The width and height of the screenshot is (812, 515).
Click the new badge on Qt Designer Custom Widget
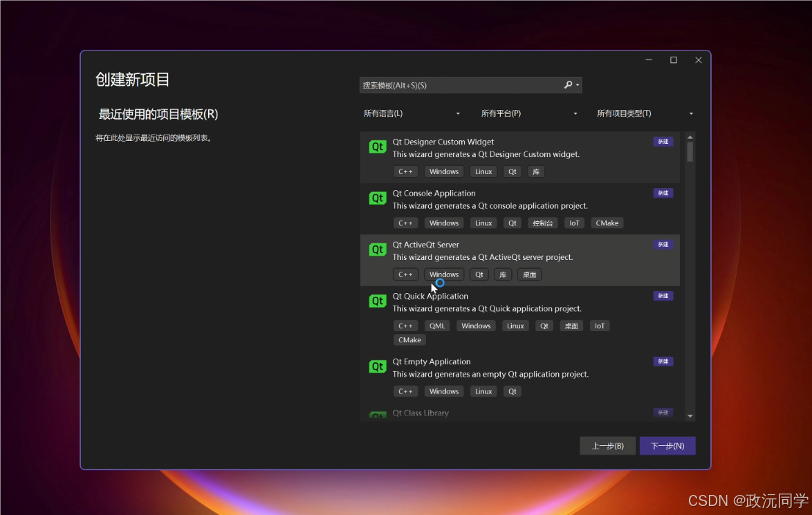[x=663, y=141]
